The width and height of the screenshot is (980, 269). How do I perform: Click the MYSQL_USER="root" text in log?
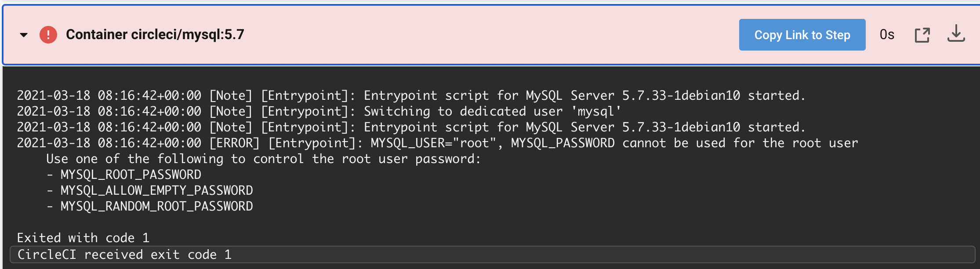pos(433,143)
